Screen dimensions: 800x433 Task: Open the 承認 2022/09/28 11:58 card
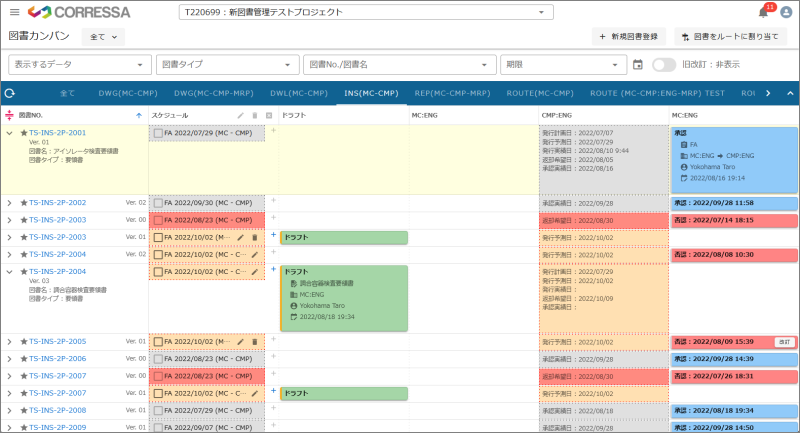734,203
